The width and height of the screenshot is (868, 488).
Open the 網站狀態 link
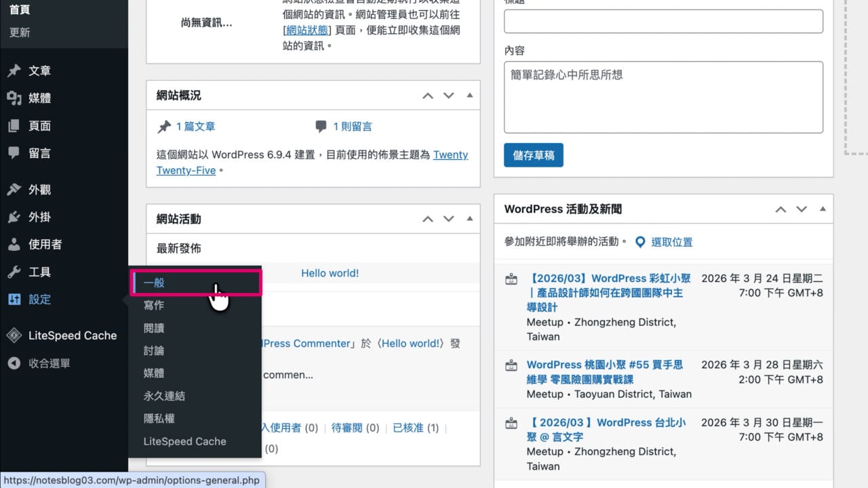pos(307,30)
